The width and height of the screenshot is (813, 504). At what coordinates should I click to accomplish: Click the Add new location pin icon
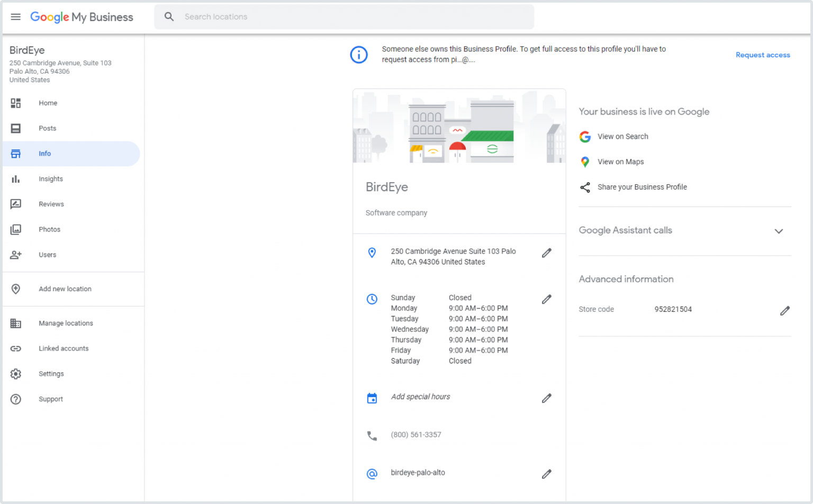click(16, 289)
